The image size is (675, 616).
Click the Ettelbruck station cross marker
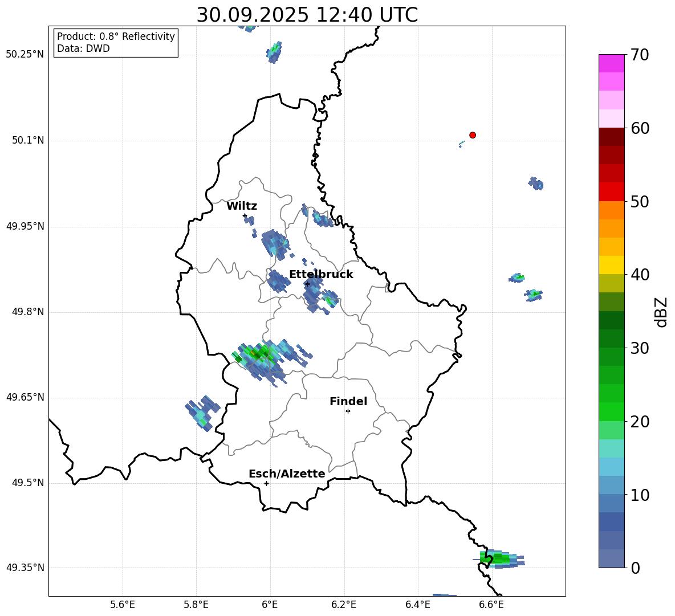click(307, 284)
